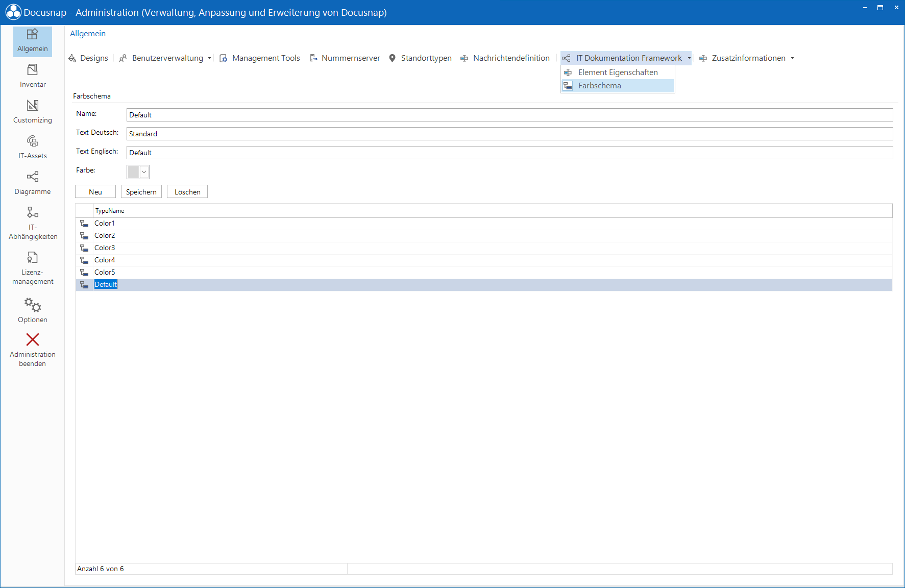Viewport: 905px width, 588px height.
Task: Click the Management Tools icon
Action: [x=223, y=58]
